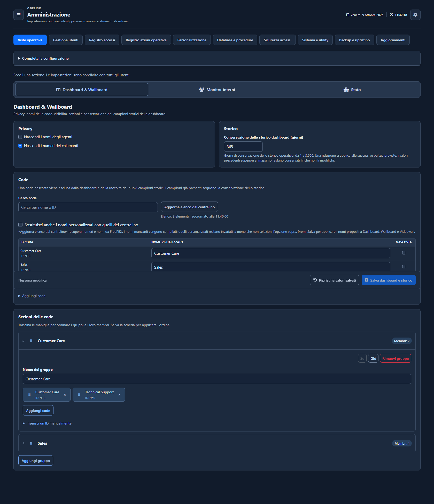Viewport: 434px width, 504px height.
Task: Click Aggiungi code button
Action: (38, 411)
